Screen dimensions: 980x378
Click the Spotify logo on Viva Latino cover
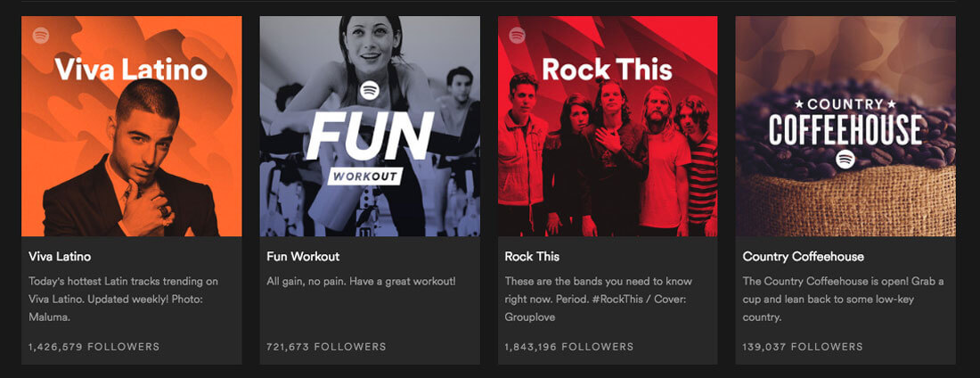[x=40, y=36]
